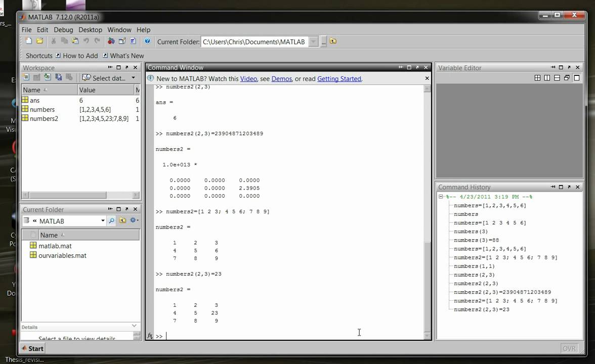Open the Debug menu

tap(63, 29)
